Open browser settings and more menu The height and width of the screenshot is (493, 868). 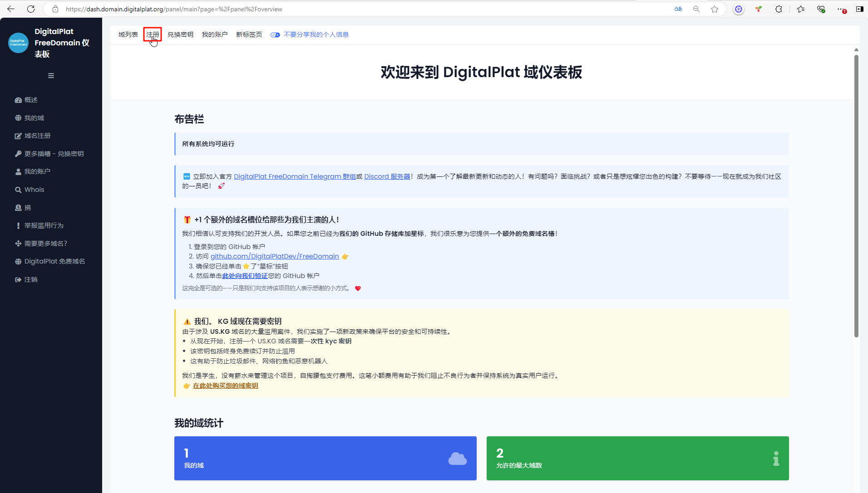pos(841,9)
